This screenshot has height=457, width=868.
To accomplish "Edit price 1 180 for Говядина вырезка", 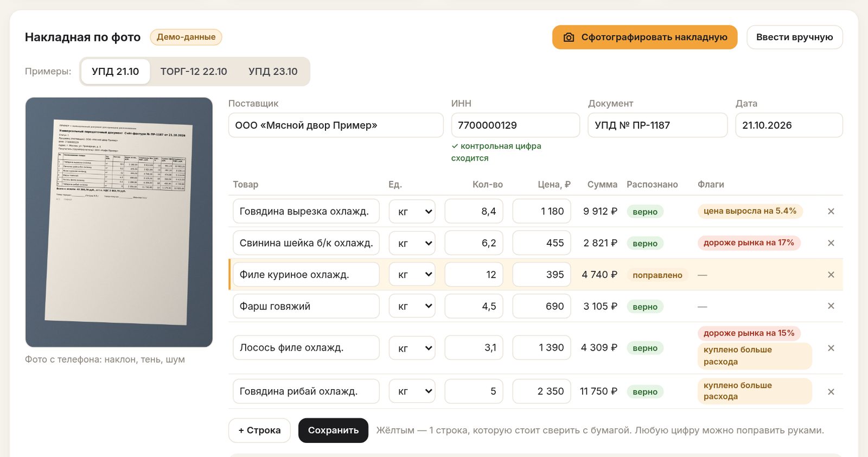I will click(541, 211).
